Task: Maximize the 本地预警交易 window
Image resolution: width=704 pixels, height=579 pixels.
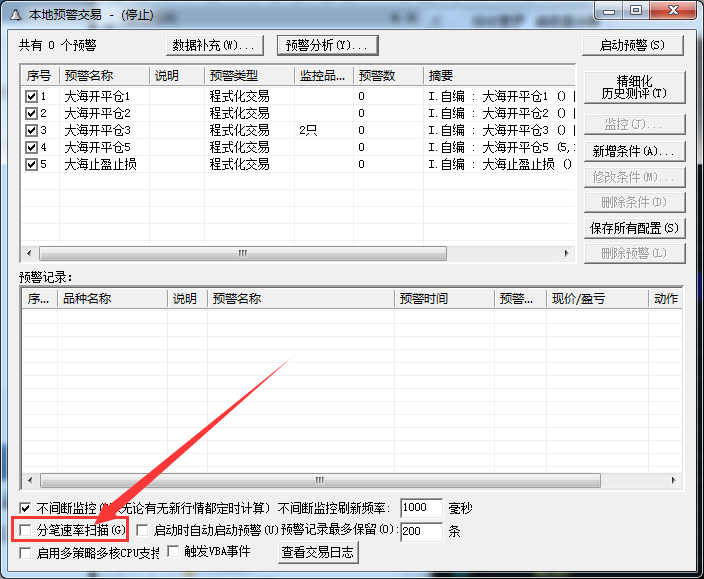Action: [636, 11]
